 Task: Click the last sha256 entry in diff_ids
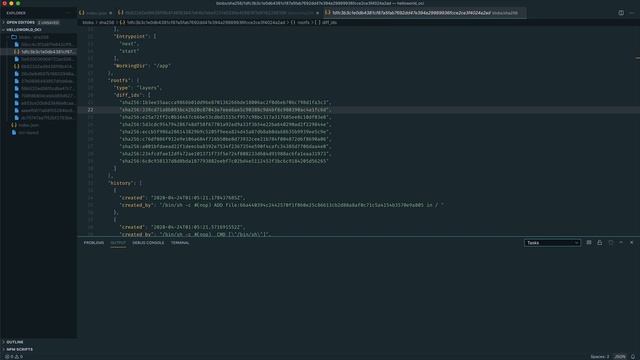point(224,161)
